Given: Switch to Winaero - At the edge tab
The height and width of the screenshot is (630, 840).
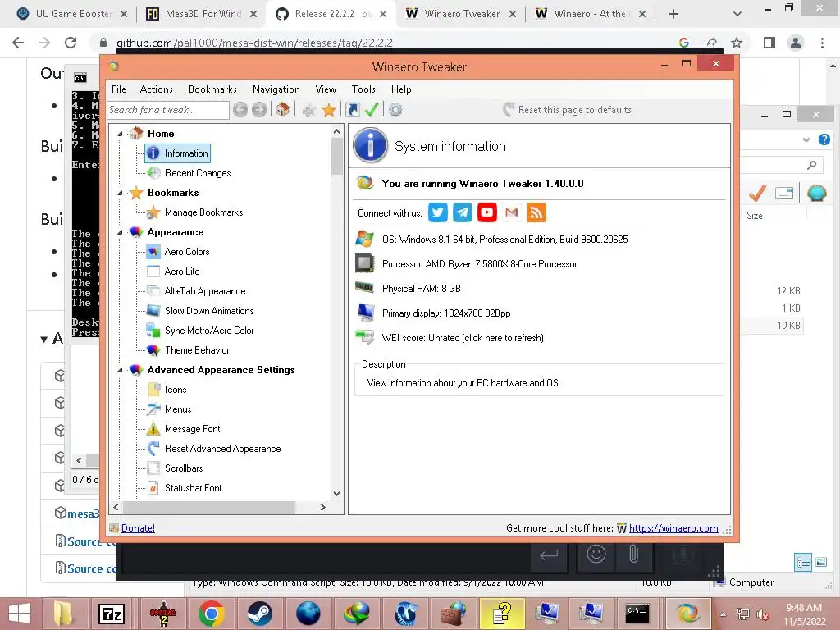Looking at the screenshot, I should pyautogui.click(x=589, y=14).
